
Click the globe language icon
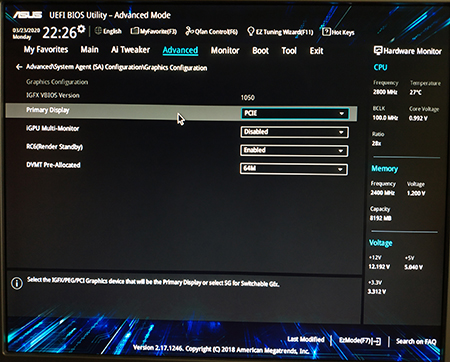98,31
